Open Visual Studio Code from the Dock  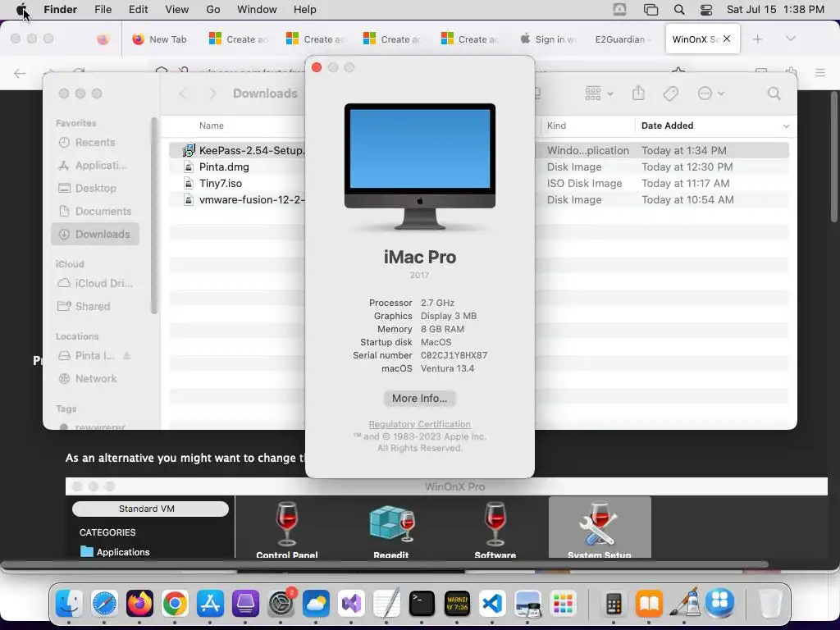pos(492,603)
